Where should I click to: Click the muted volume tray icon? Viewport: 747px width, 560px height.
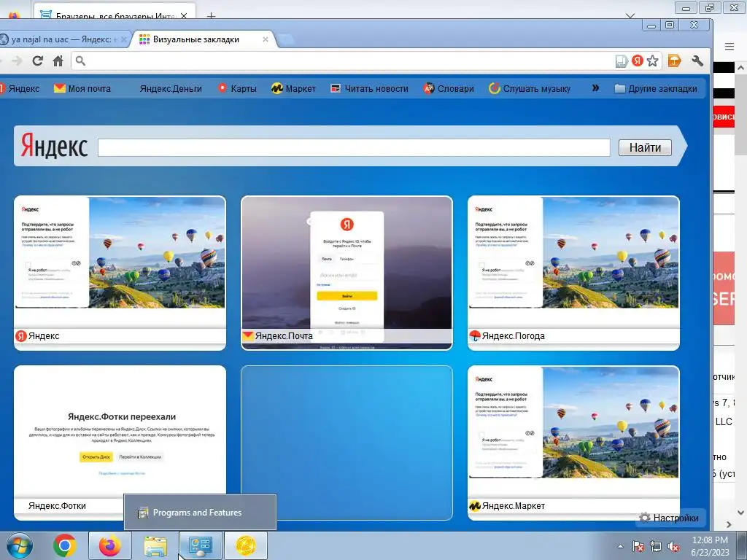[x=673, y=546]
